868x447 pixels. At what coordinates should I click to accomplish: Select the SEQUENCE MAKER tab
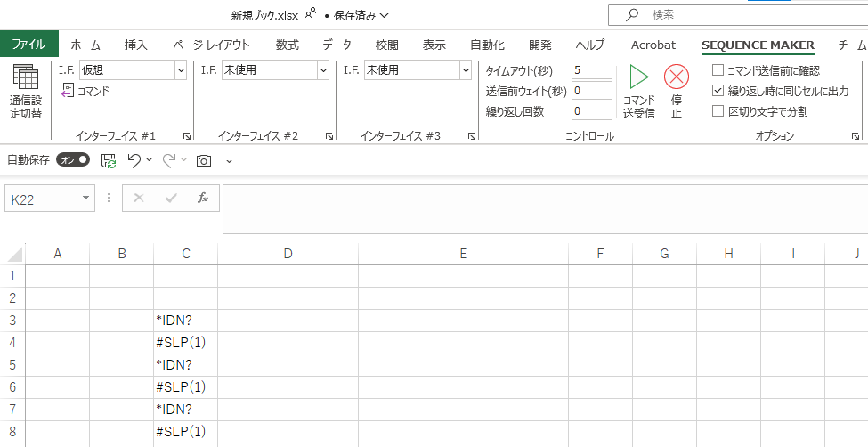(758, 45)
